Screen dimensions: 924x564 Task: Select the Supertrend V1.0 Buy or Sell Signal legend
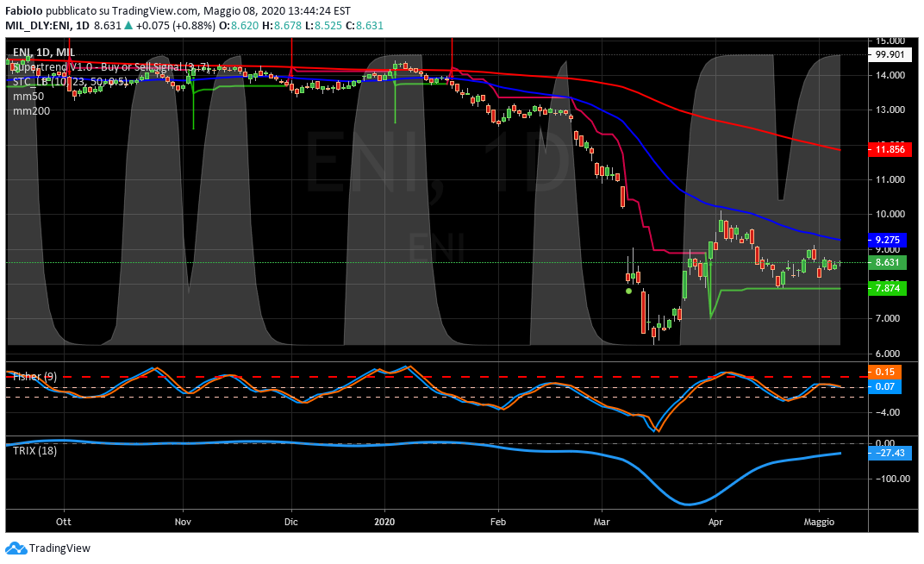click(x=111, y=67)
